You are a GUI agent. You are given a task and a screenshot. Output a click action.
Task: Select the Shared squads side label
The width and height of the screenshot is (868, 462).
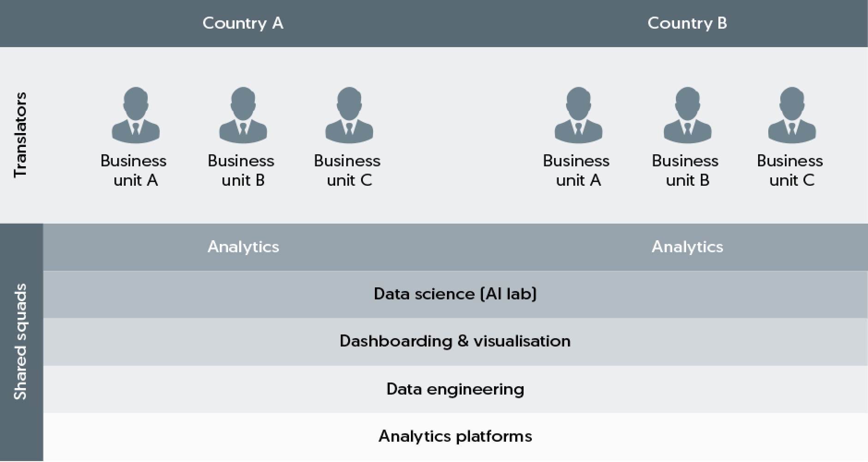pos(20,341)
